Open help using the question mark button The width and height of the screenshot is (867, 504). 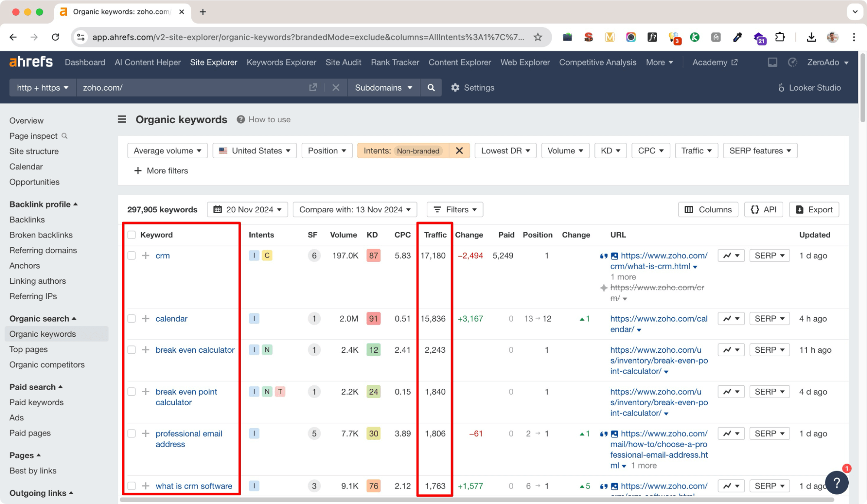tap(837, 482)
